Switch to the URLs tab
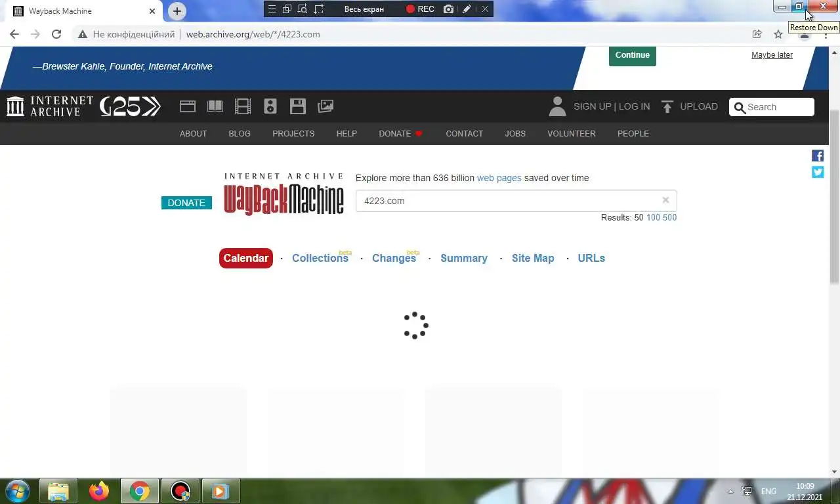Image resolution: width=840 pixels, height=504 pixels. pos(591,258)
